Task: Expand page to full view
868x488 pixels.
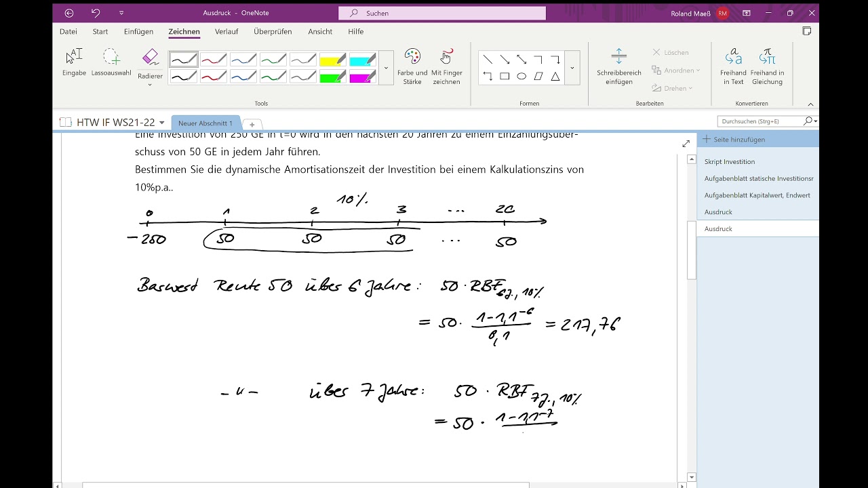Action: (686, 144)
